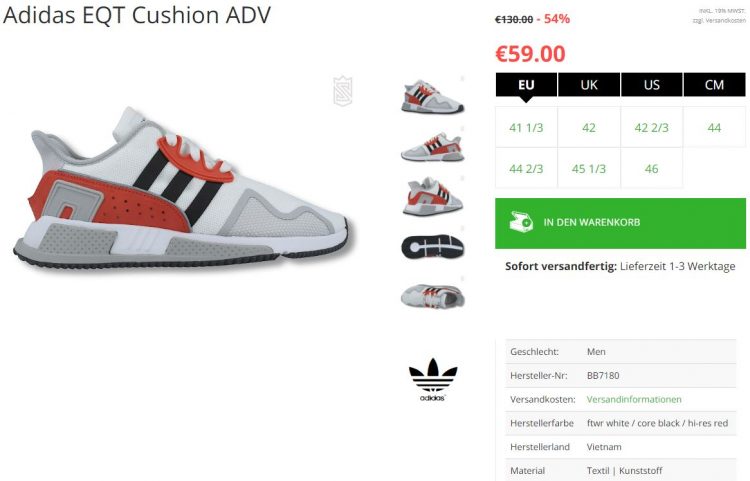Select size 44 2/3

(526, 168)
